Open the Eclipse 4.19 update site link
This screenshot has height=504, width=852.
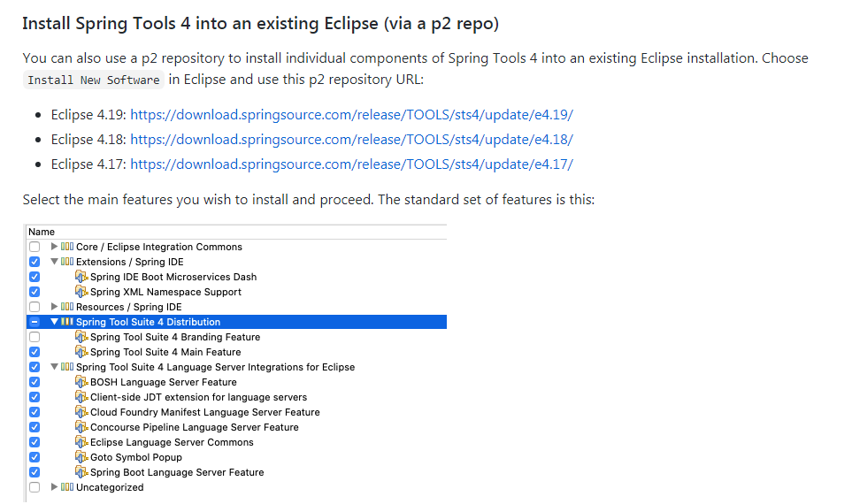[352, 115]
